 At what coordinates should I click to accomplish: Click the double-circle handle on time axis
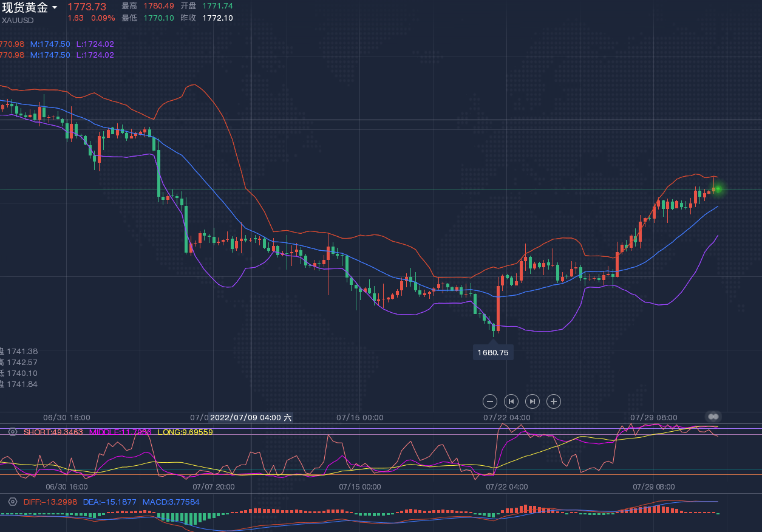713,417
